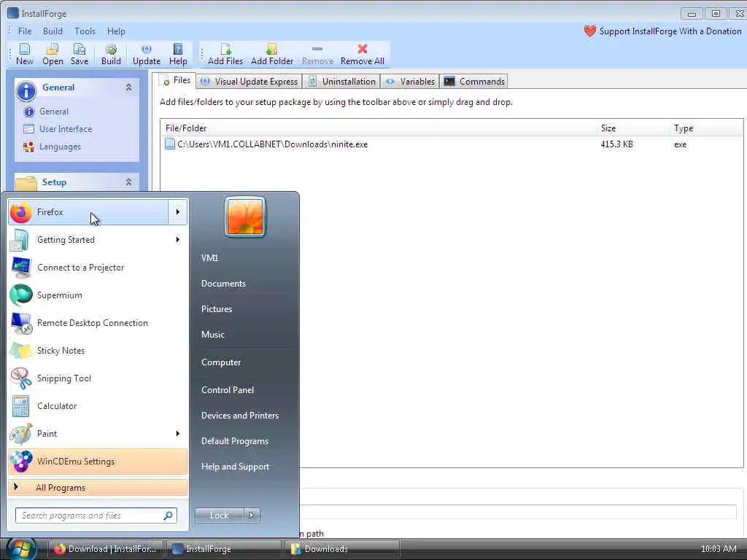The width and height of the screenshot is (747, 560).
Task: Open Devices and Printers
Action: 239,416
